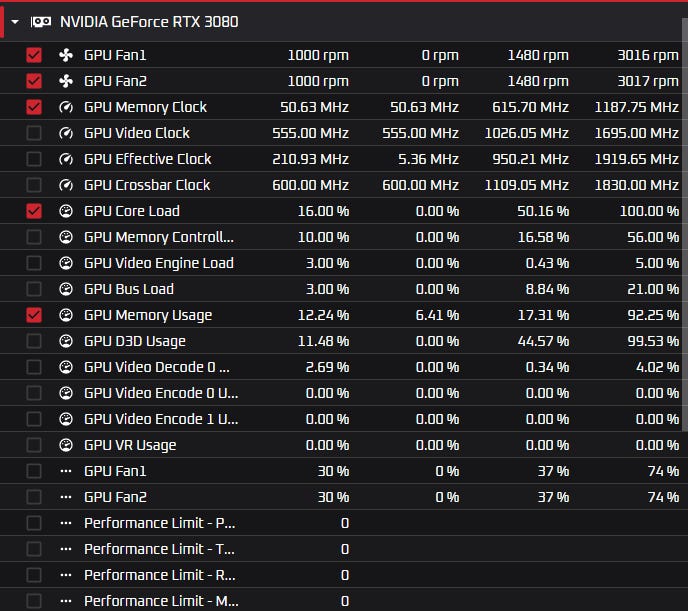Tick the GPU Bus Load checkbox

point(34,289)
